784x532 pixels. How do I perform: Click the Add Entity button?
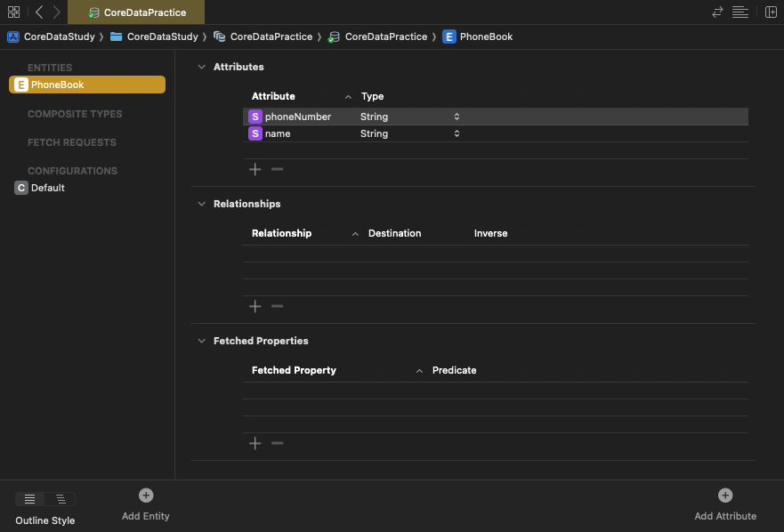[x=146, y=504]
